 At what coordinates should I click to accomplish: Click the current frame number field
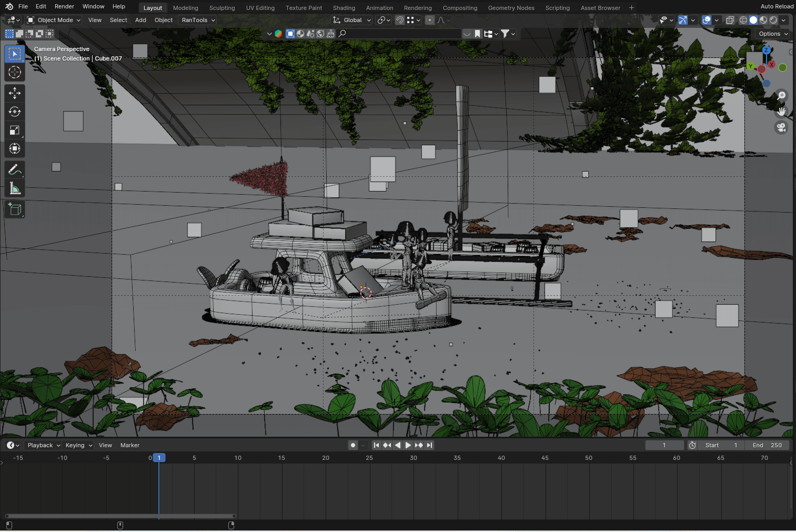tap(664, 445)
